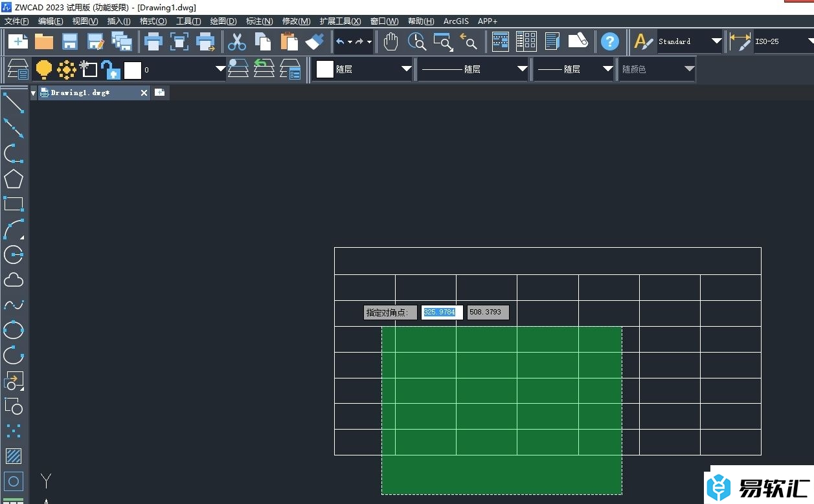Open print preview icon
The image size is (814, 504).
tap(179, 42)
